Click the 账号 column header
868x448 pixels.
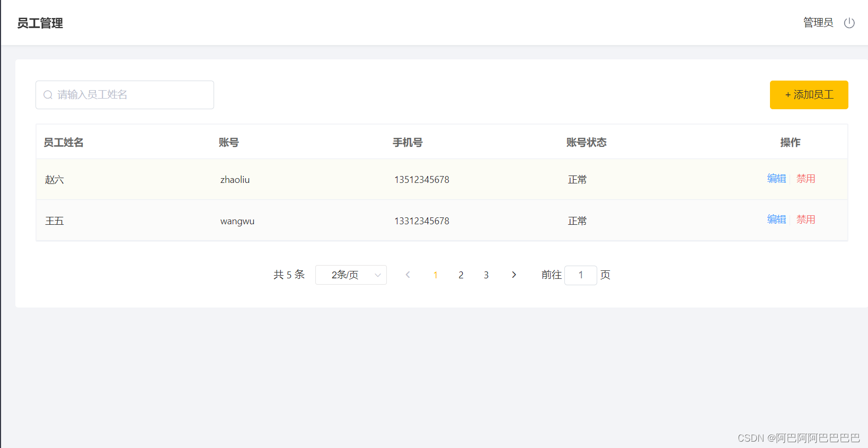[x=229, y=142]
